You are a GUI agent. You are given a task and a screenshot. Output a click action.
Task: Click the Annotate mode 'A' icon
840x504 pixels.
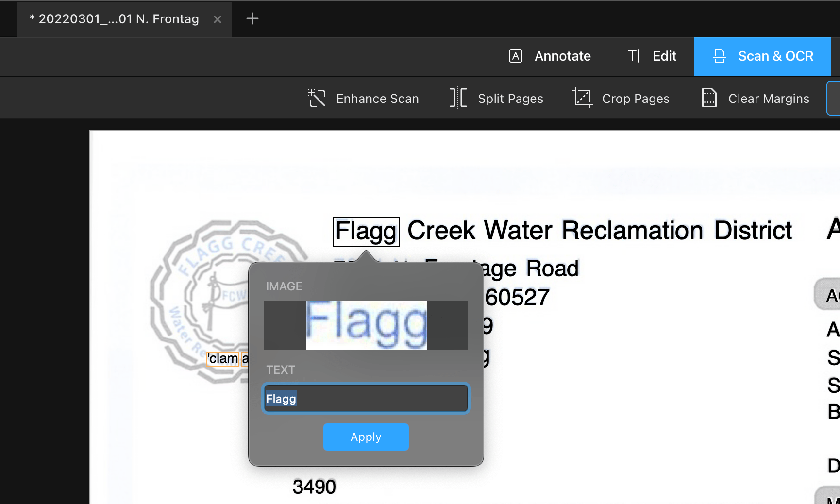coord(515,56)
